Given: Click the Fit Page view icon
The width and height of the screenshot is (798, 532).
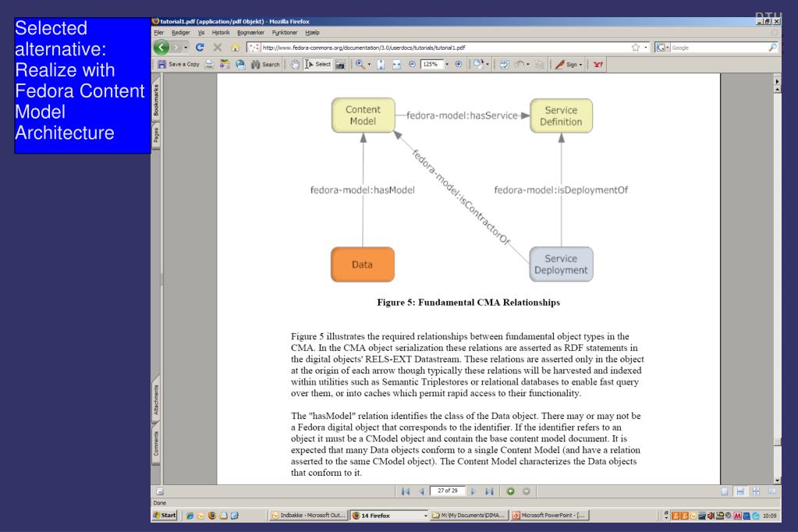Looking at the screenshot, I should [x=381, y=65].
